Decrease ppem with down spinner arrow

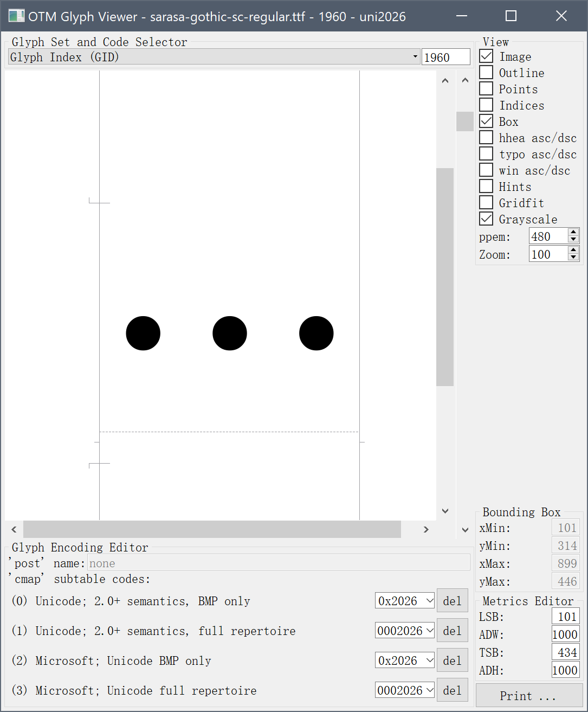point(573,240)
